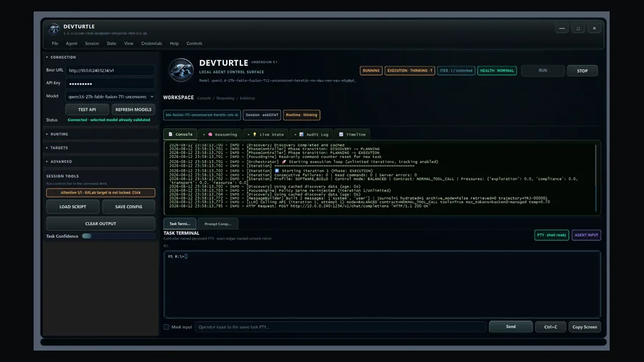Click the PTY shell ready badge
Screen dimensions: 644x362
coord(552,235)
